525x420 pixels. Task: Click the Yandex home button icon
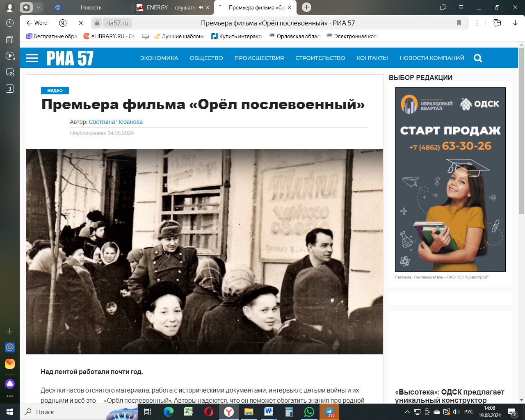pos(63,23)
